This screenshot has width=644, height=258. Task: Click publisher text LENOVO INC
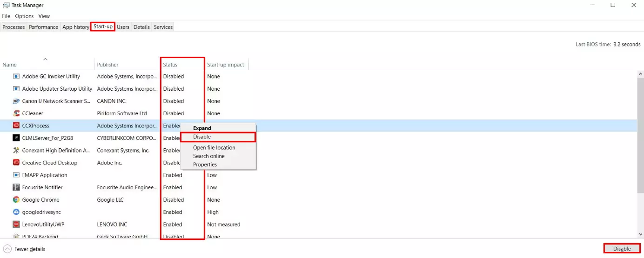tap(112, 225)
